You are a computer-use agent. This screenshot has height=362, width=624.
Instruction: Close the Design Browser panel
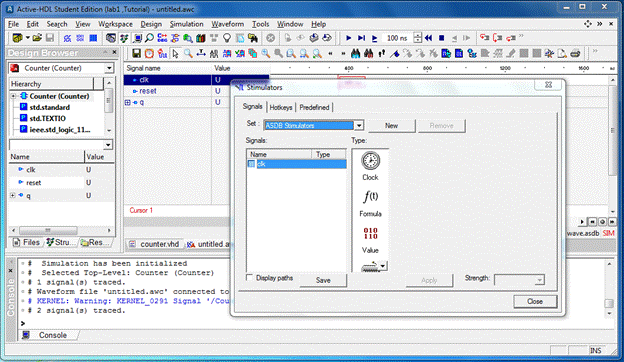point(115,52)
